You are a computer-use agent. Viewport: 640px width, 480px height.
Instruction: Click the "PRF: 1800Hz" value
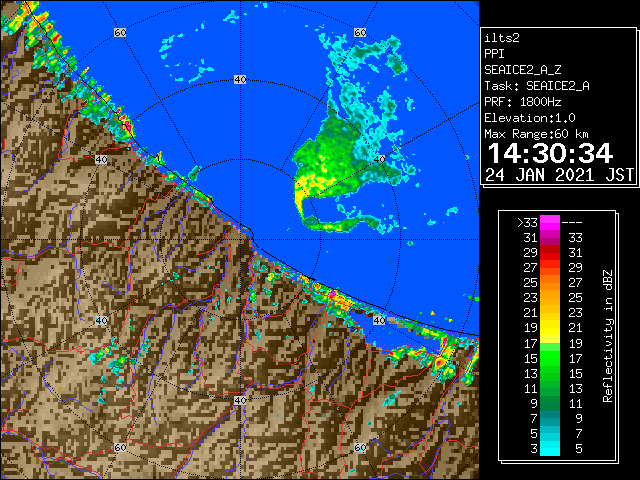[522, 102]
